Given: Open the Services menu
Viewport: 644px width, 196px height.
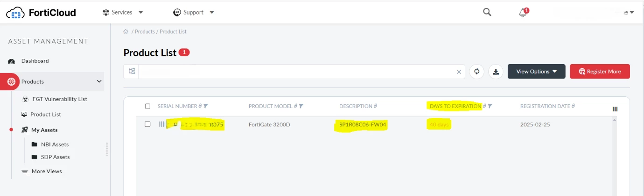Looking at the screenshot, I should click(123, 12).
